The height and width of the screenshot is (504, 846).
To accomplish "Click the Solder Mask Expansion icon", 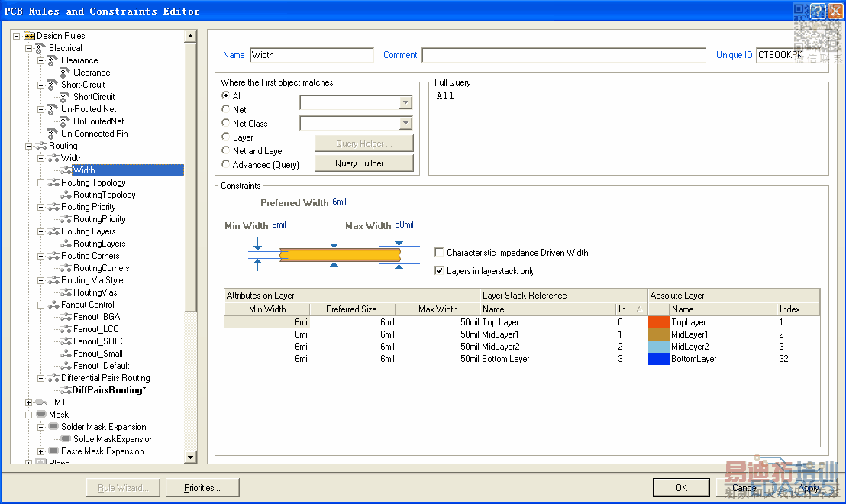I will pyautogui.click(x=53, y=427).
